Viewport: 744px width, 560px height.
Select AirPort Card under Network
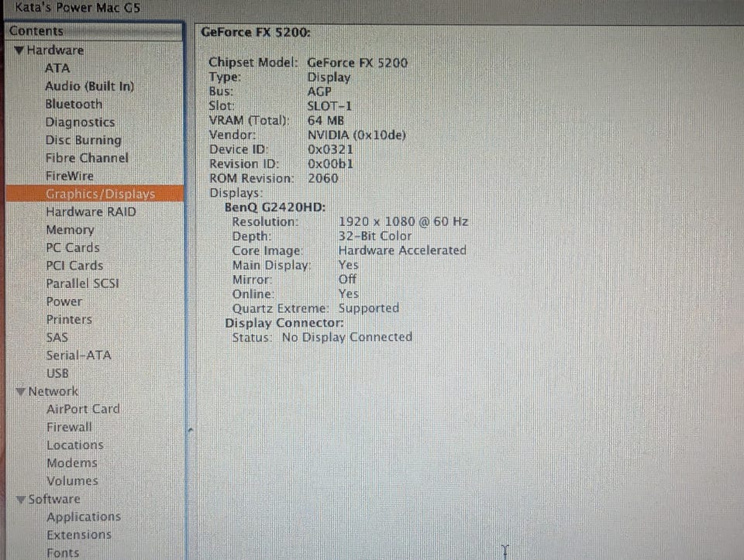84,409
